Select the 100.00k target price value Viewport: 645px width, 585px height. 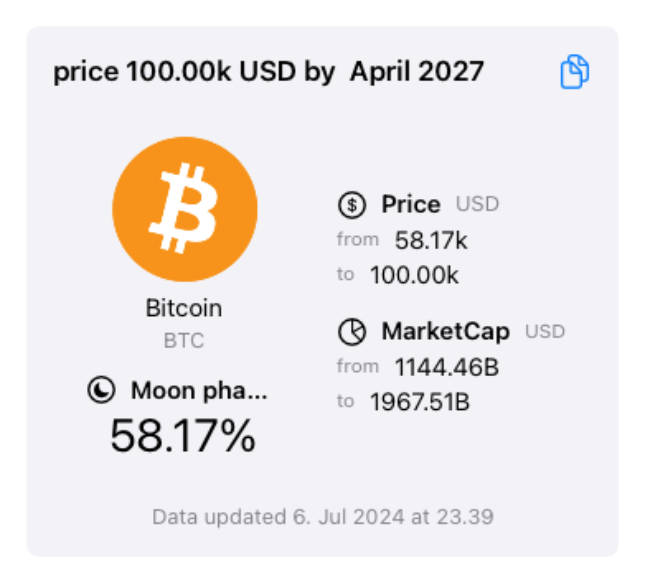tap(414, 275)
